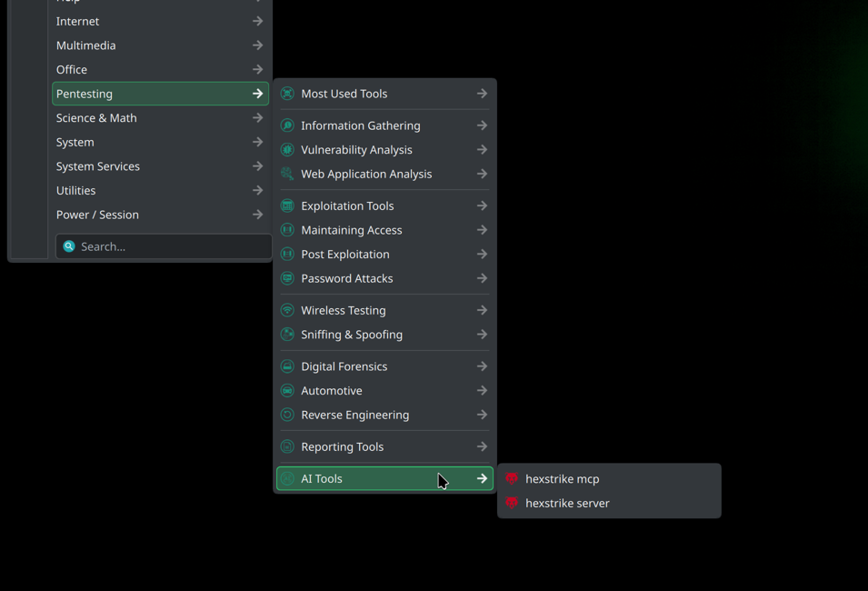This screenshot has width=868, height=591.
Task: Click the Automotive category icon
Action: [x=287, y=391]
